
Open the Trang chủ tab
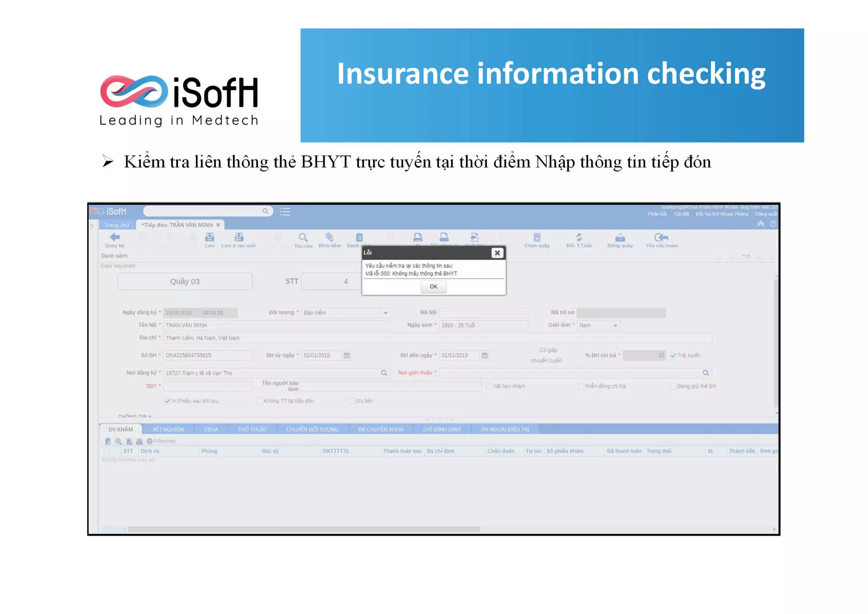pyautogui.click(x=117, y=225)
